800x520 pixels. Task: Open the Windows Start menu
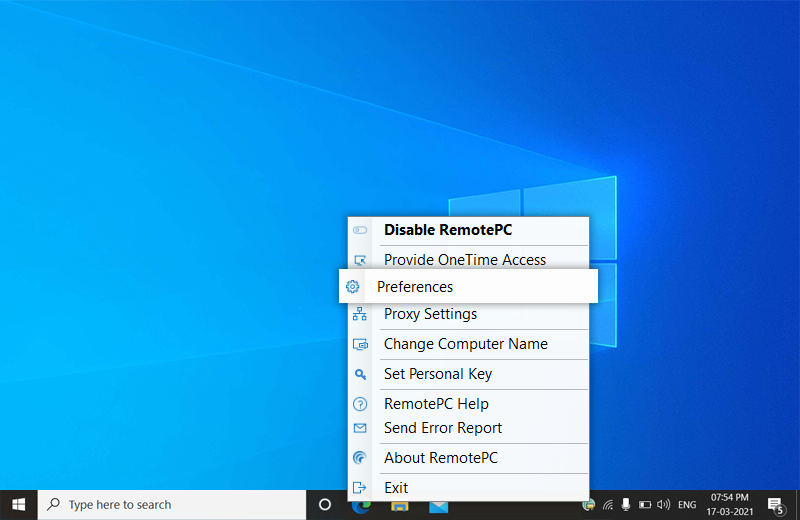(x=18, y=505)
